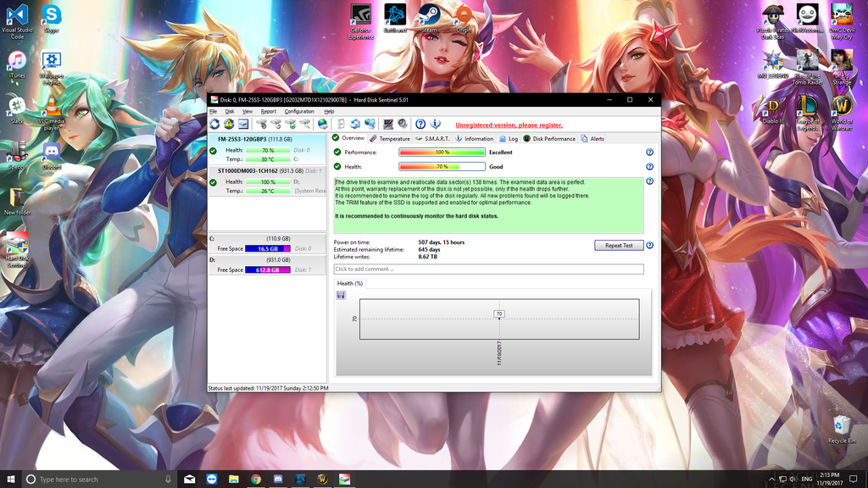Click the D: drive free space bar

tap(267, 269)
